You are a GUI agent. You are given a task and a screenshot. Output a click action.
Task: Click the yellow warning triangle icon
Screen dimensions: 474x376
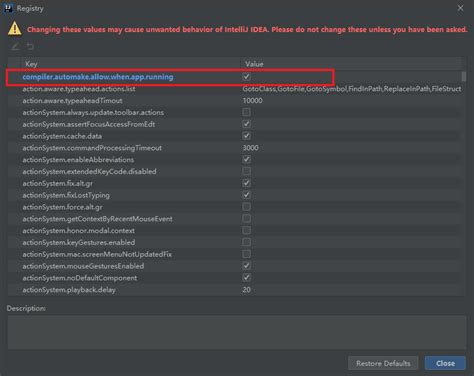pyautogui.click(x=15, y=29)
